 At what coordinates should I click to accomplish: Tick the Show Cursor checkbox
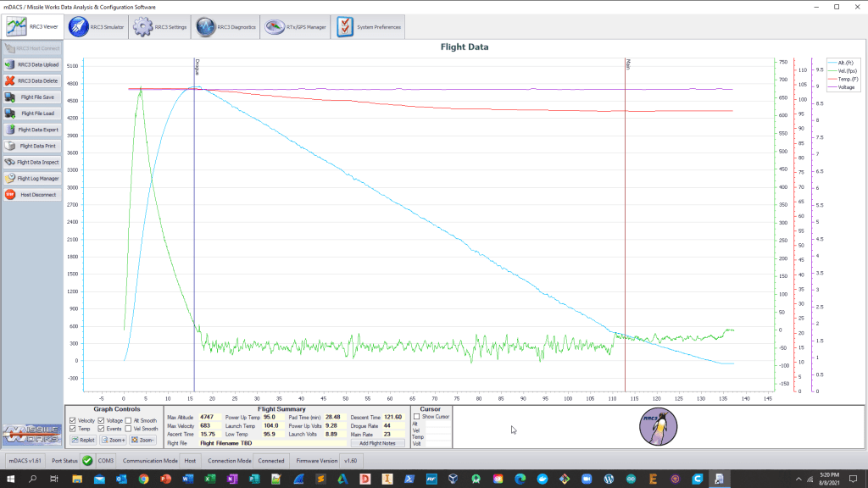[x=416, y=417]
